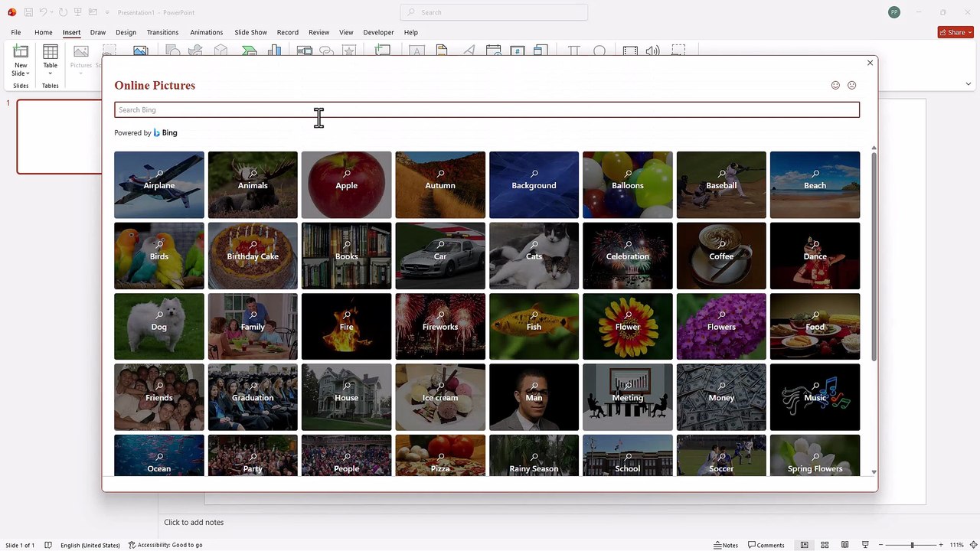Click the spell check book icon in status bar
980x551 pixels.
tap(48, 545)
